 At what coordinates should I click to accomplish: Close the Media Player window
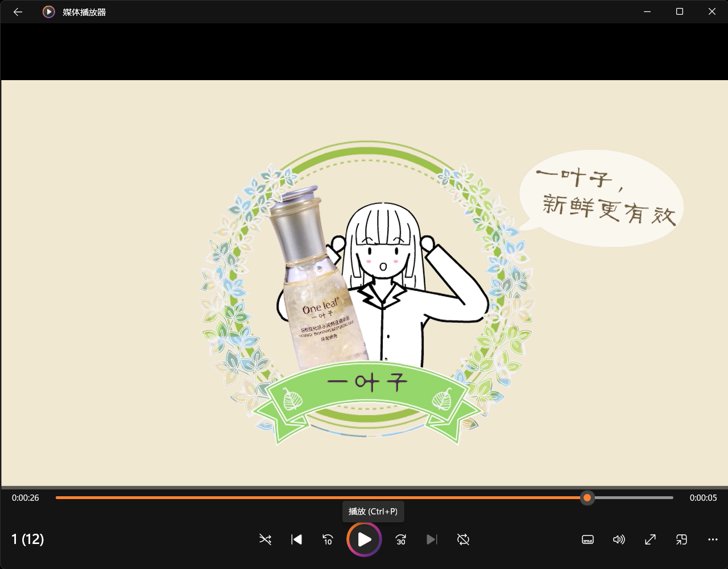[712, 12]
